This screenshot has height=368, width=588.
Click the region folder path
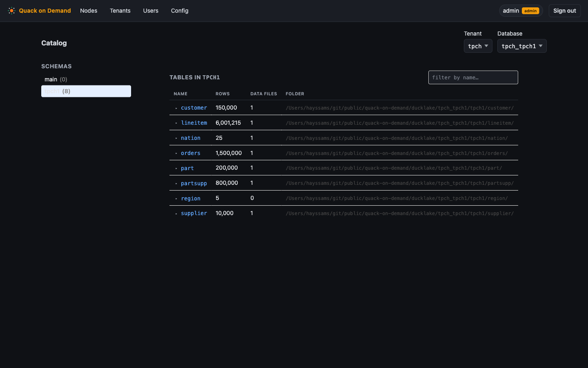coord(397,198)
